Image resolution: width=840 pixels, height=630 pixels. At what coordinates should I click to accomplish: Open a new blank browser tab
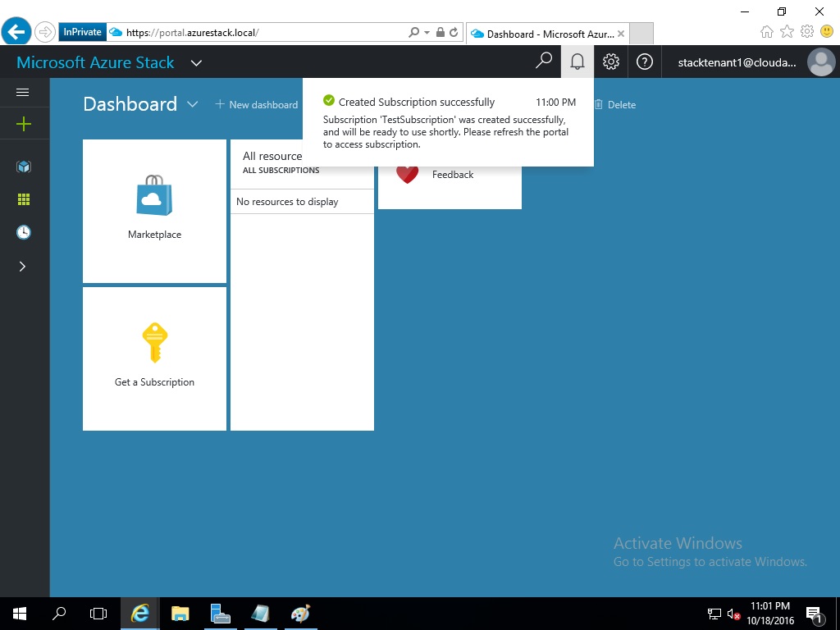coord(641,33)
